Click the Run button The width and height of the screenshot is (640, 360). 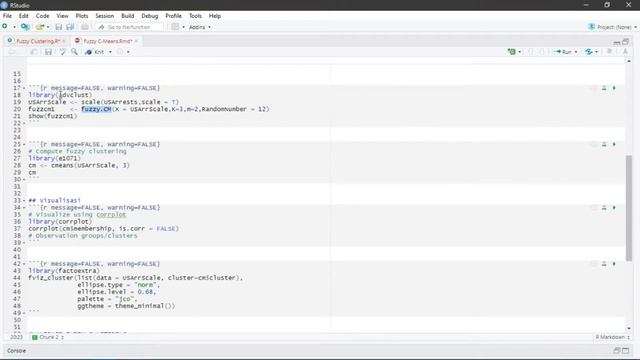563,52
